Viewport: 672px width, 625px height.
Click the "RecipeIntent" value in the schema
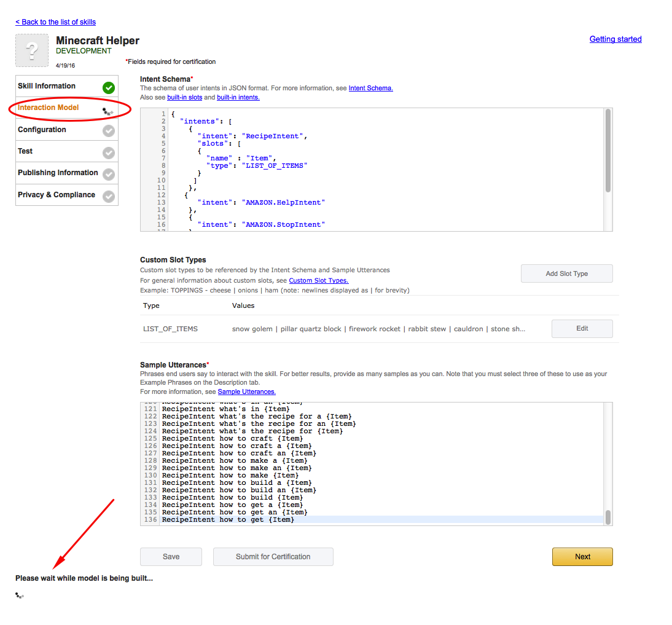(273, 136)
